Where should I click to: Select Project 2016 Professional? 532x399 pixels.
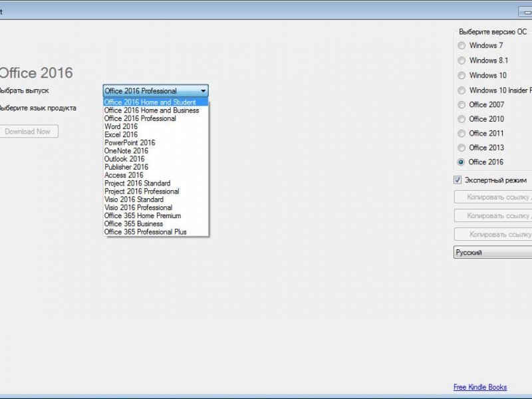156,192
